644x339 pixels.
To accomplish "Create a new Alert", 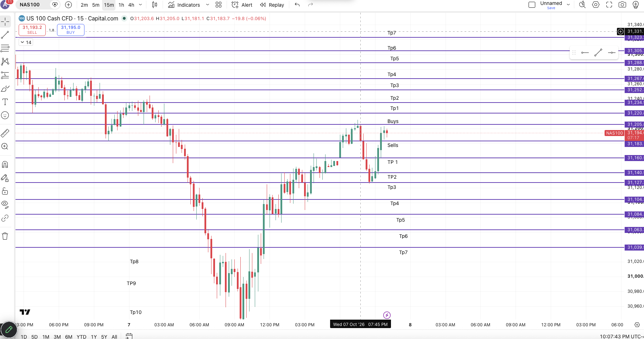I will coord(242,5).
